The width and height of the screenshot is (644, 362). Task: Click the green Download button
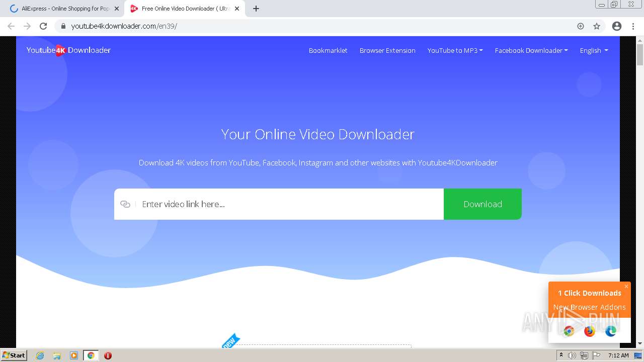click(482, 204)
